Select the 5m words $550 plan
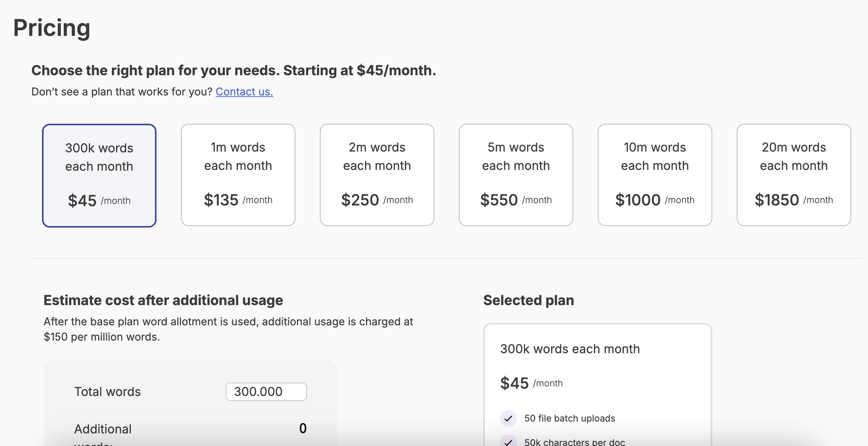Screen dimensions: 868x446 pyautogui.click(x=516, y=175)
